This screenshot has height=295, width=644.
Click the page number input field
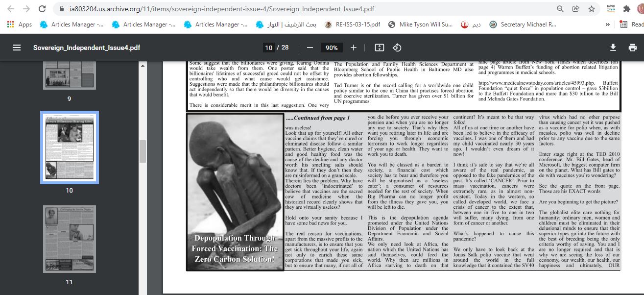coord(268,48)
